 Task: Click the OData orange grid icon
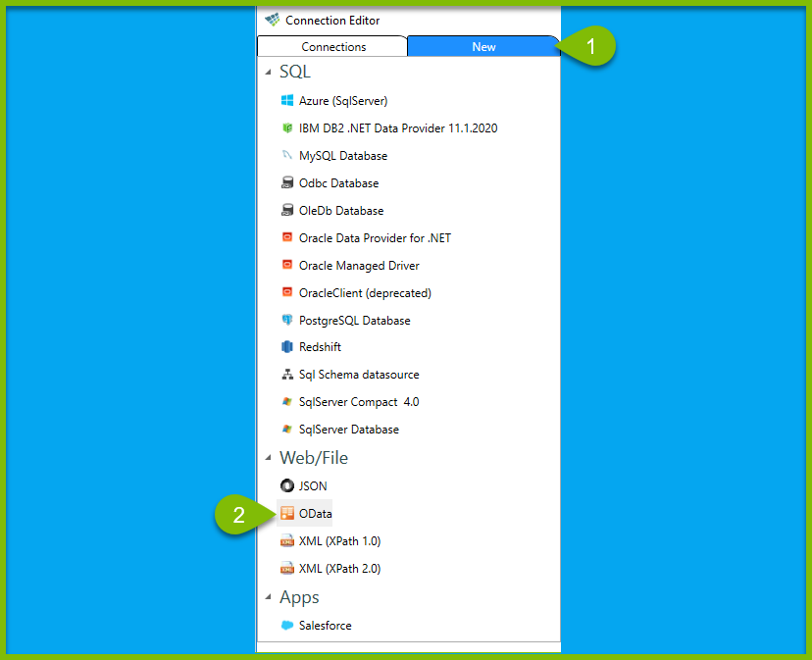[287, 513]
